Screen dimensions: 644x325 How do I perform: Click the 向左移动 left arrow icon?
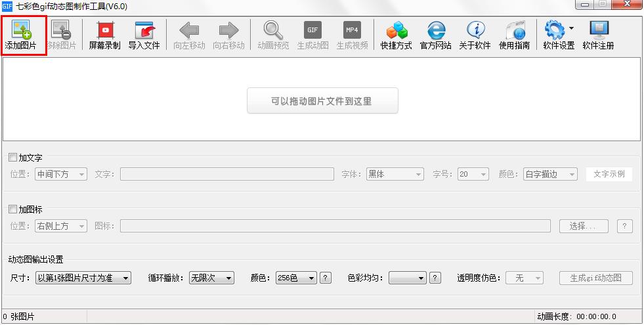189,30
